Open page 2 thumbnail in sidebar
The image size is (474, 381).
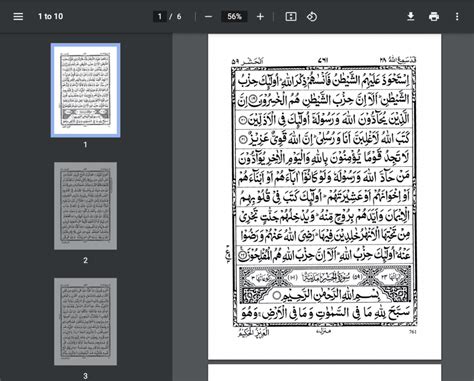(x=85, y=206)
